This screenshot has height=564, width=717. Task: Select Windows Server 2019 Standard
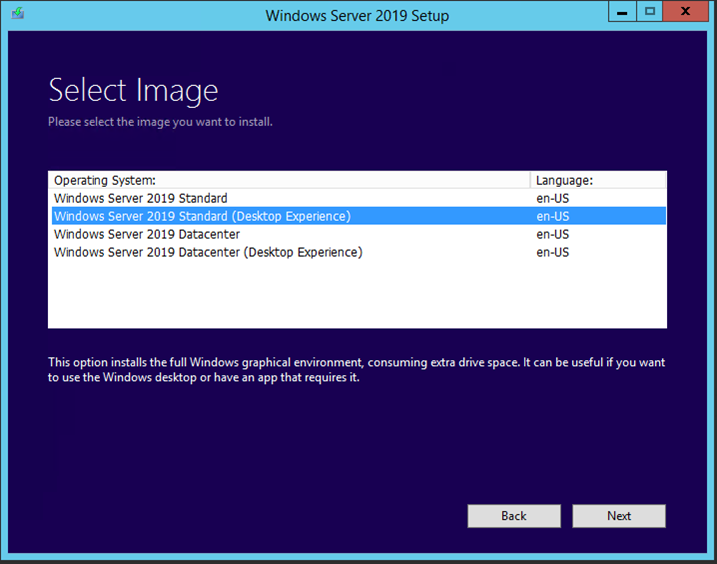coord(358,199)
